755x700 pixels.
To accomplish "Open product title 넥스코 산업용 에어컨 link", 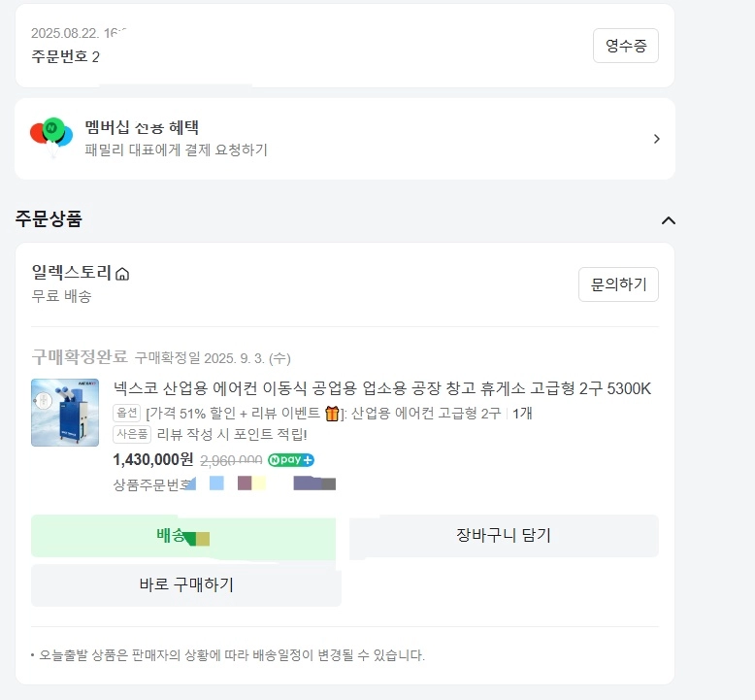I will tap(381, 388).
